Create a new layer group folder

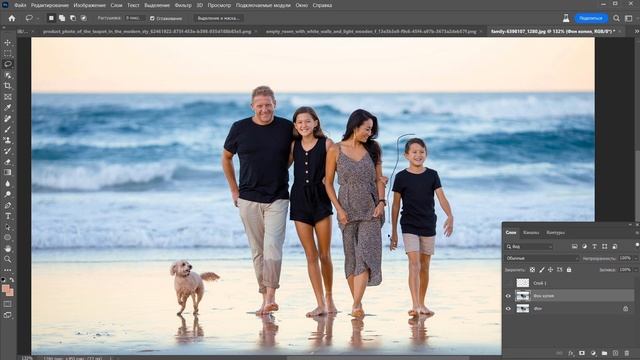pyautogui.click(x=604, y=353)
